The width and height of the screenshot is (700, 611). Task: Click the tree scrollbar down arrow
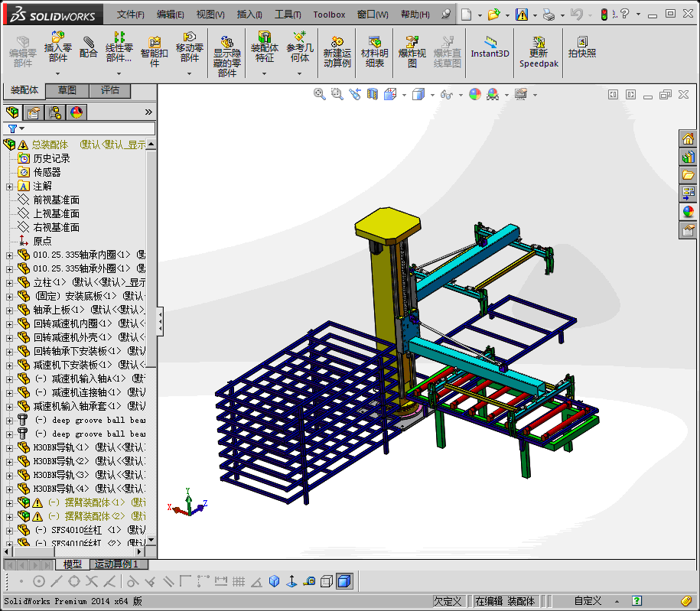(151, 540)
